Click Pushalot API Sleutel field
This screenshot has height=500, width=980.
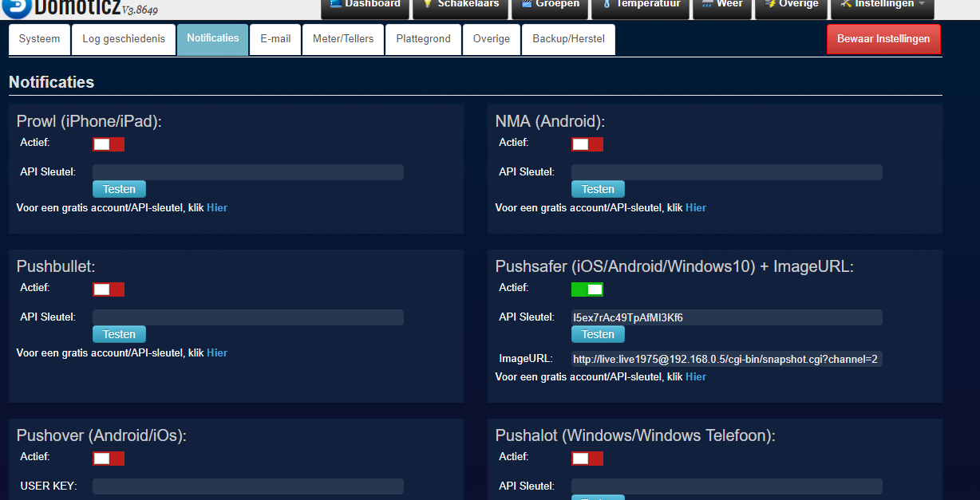coord(727,486)
